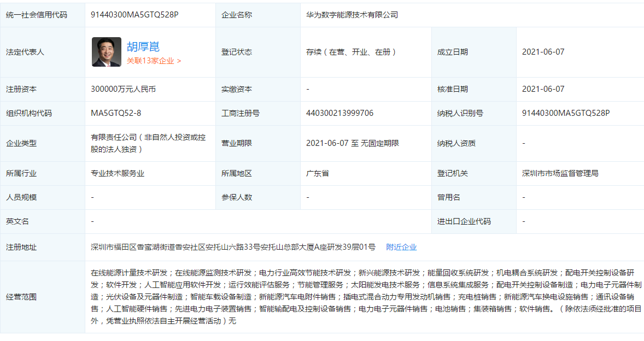Click the 经营范围 business scope paragraph
644x341 pixels.
pyautogui.click(x=366, y=297)
